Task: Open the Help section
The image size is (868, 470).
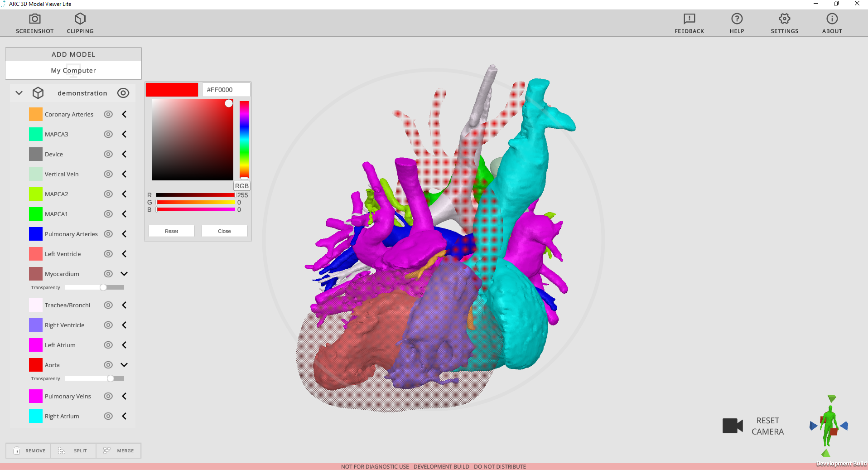Action: [x=737, y=22]
